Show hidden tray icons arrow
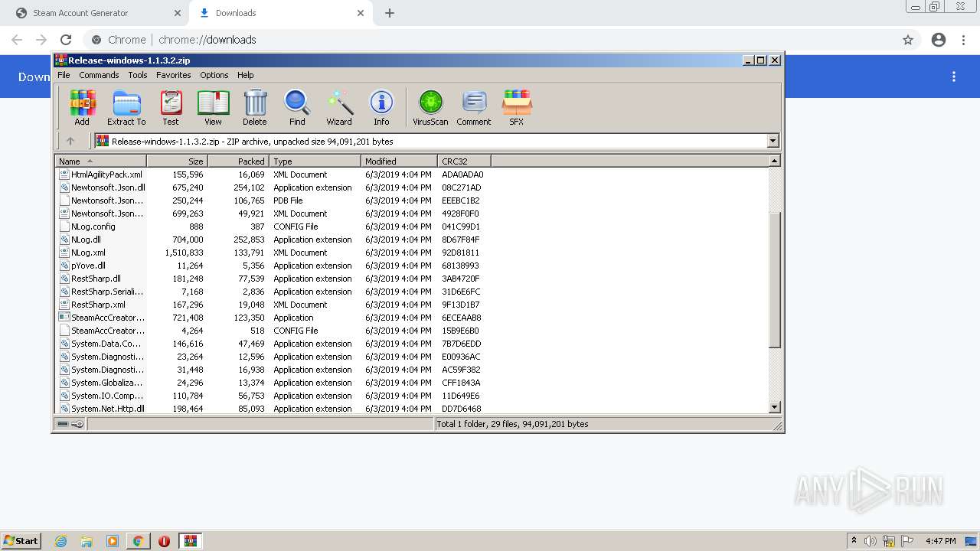This screenshot has width=980, height=551. pyautogui.click(x=854, y=541)
